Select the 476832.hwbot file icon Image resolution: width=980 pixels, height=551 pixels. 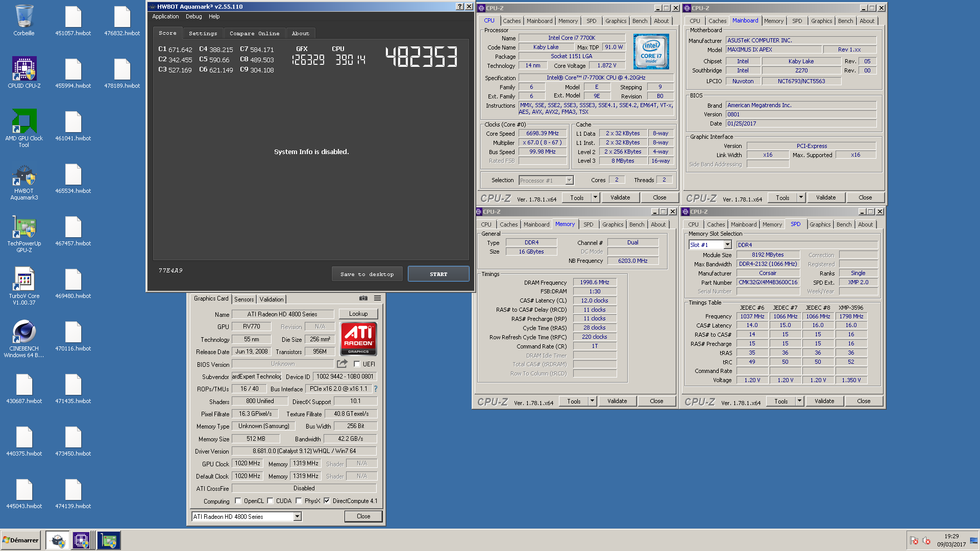pyautogui.click(x=122, y=20)
